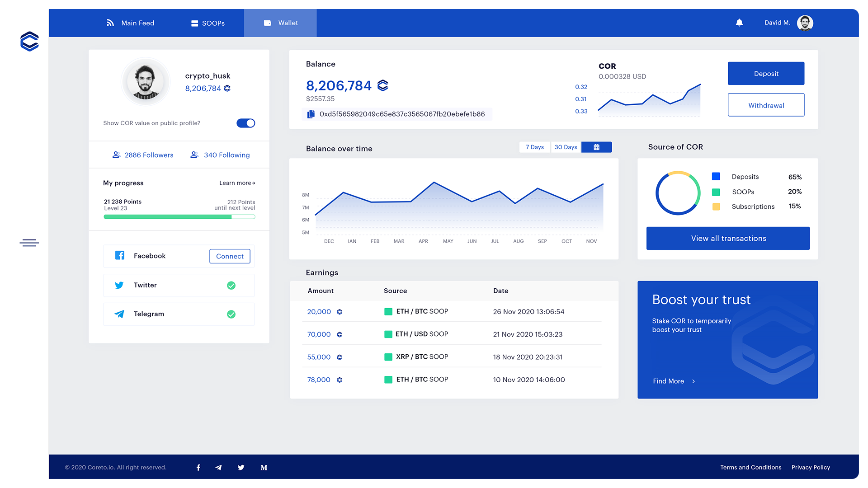The image size is (868, 488).
Task: Click the Deposits blue legend swatch
Action: [716, 176]
